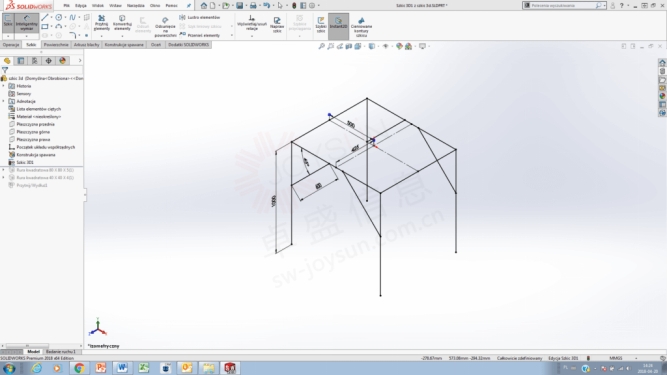The height and width of the screenshot is (375, 667).
Task: Open the ConfigurationManager tab icon
Action: (x=34, y=61)
